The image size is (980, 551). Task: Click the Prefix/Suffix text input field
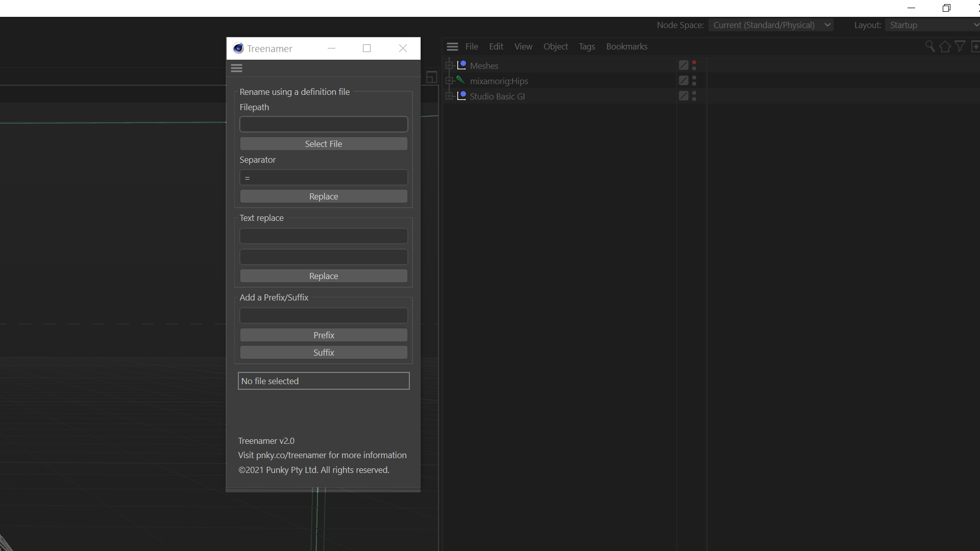point(324,315)
